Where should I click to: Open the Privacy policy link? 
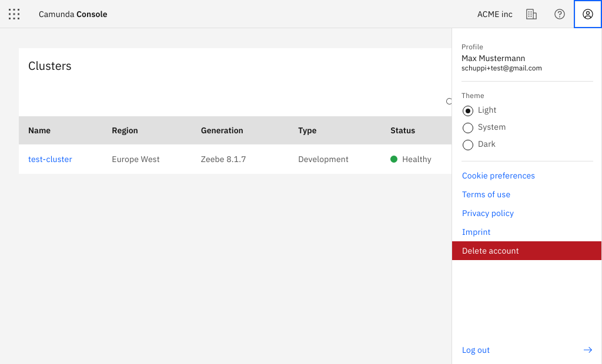click(x=487, y=213)
